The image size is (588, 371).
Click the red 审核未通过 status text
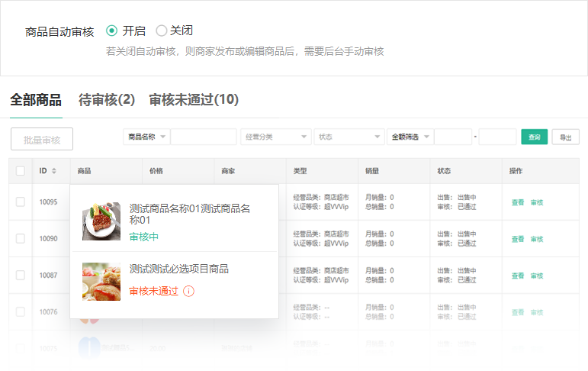(153, 291)
